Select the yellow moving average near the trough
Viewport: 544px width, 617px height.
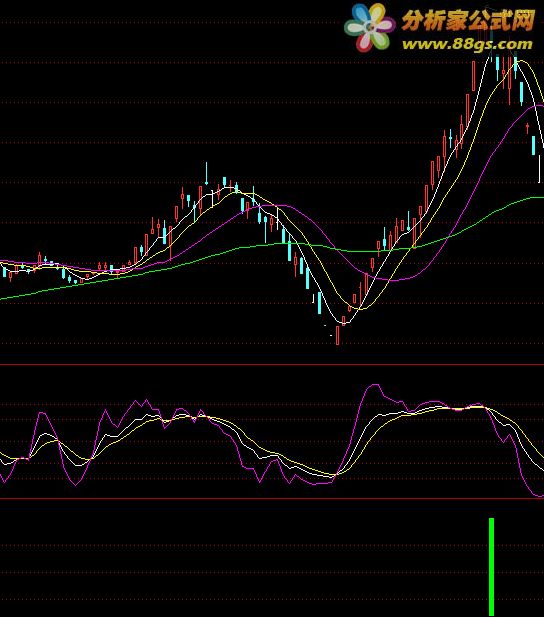pyautogui.click(x=361, y=309)
